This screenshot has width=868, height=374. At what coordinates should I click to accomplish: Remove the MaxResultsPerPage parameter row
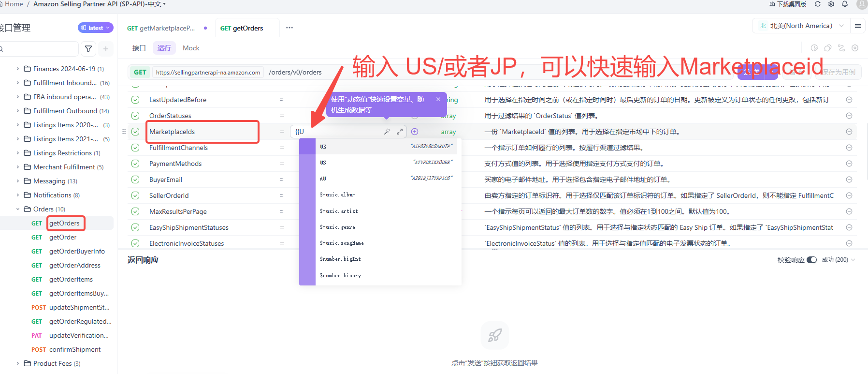coord(849,211)
